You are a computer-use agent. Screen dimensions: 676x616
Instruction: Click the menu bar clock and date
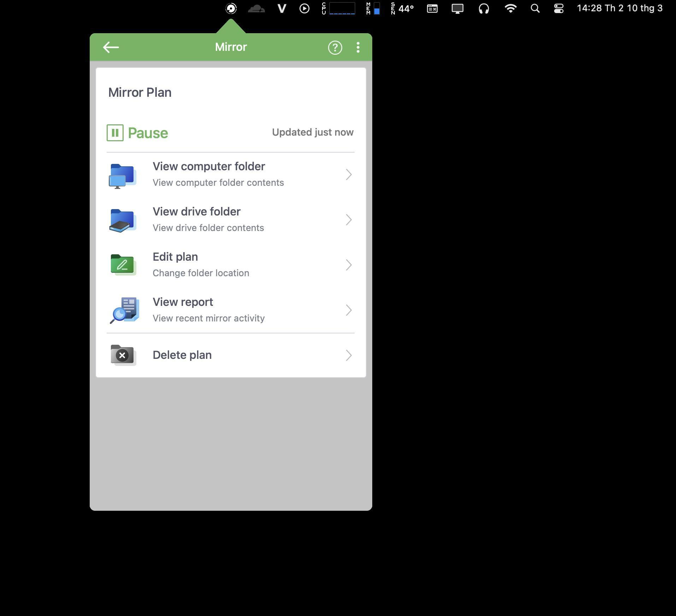click(x=619, y=8)
